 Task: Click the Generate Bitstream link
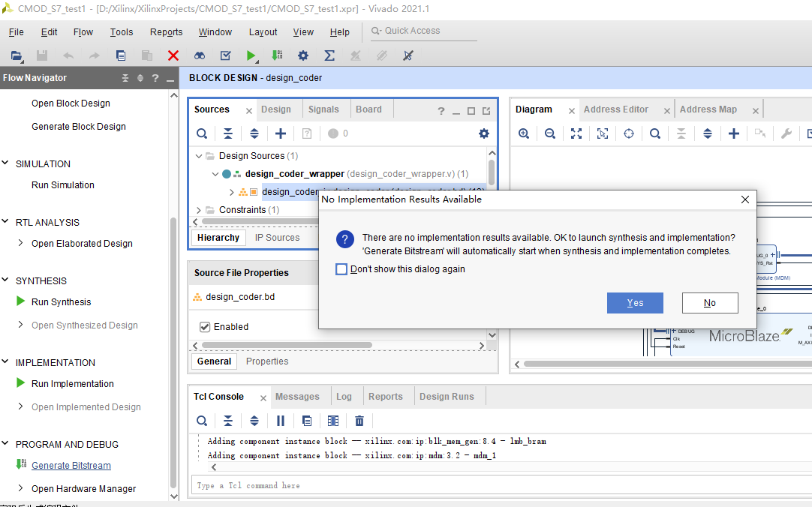coord(71,466)
